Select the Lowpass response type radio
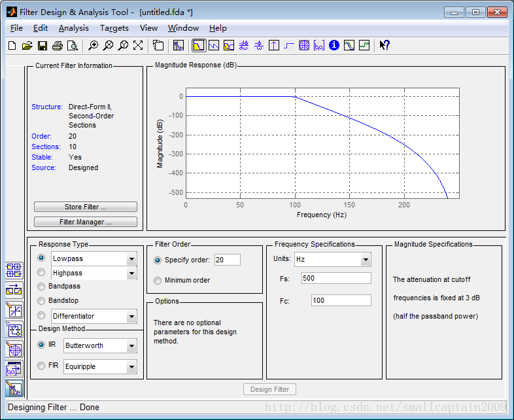 point(41,258)
